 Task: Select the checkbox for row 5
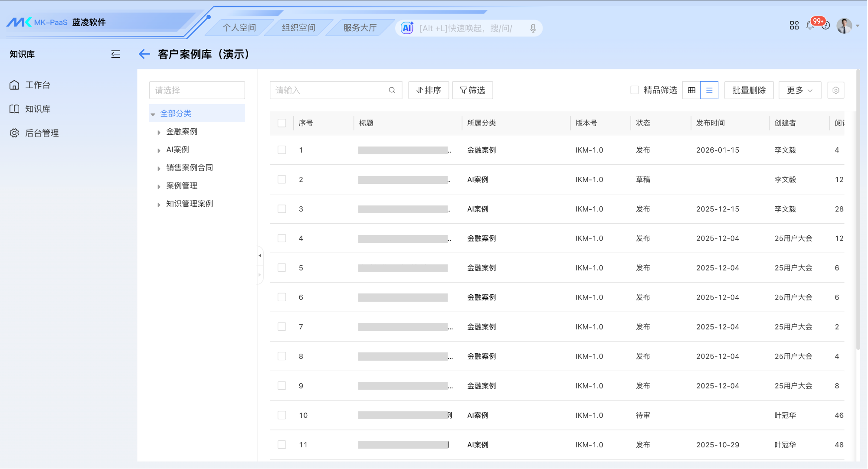point(282,268)
